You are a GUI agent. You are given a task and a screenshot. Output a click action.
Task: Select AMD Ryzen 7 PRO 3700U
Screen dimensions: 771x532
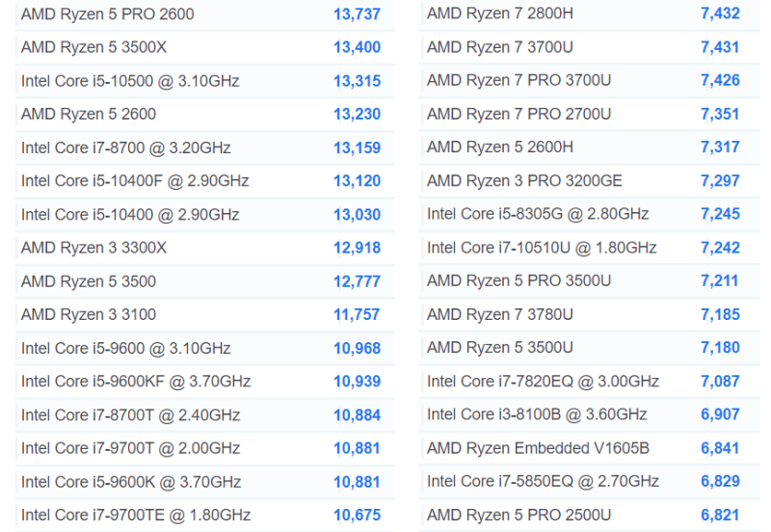point(519,80)
